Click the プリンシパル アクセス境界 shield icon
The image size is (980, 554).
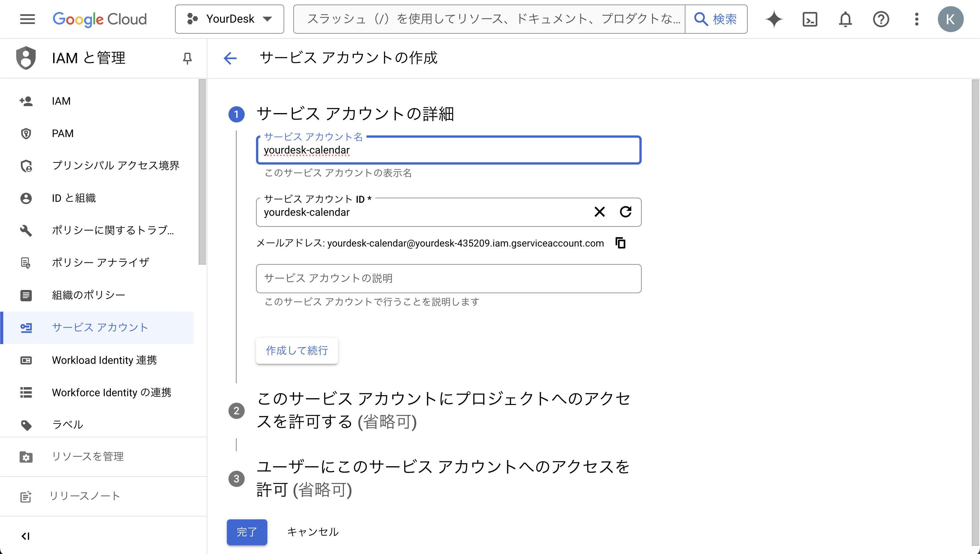click(26, 166)
